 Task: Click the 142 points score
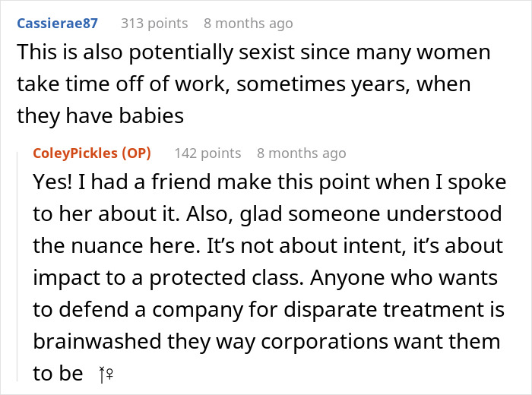point(207,153)
